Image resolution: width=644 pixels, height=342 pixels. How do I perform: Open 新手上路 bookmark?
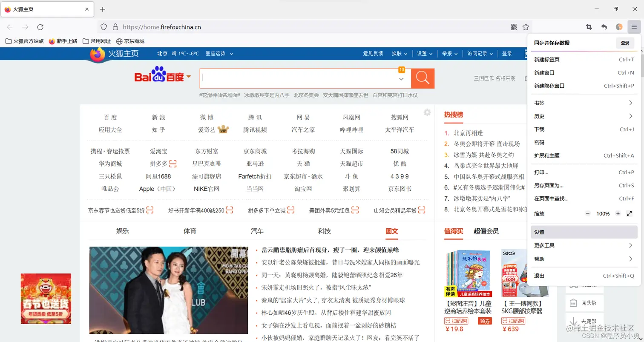click(x=63, y=41)
